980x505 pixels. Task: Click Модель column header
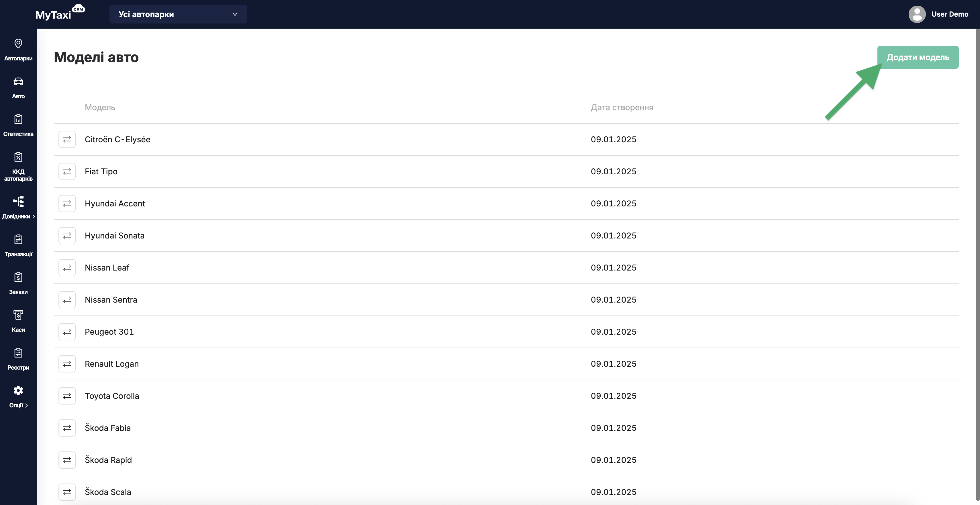100,107
